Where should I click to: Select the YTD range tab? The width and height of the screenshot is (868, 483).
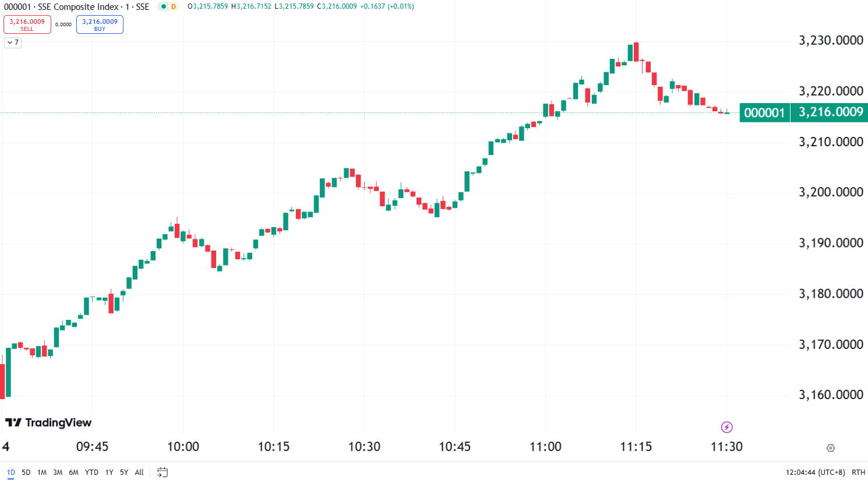tap(91, 472)
